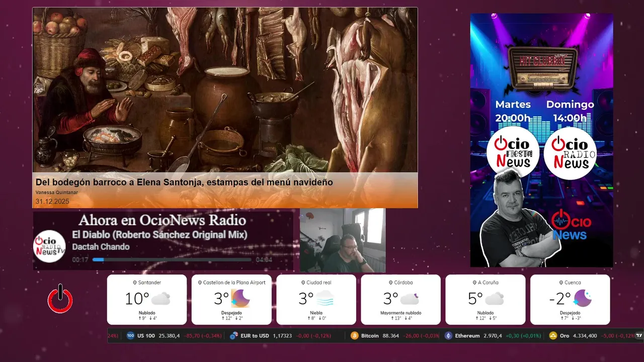Click the US 100 index icon in ticker

[x=130, y=335]
